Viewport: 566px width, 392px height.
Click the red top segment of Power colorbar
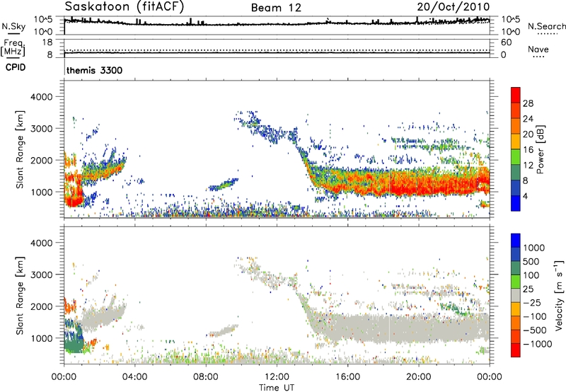516,96
